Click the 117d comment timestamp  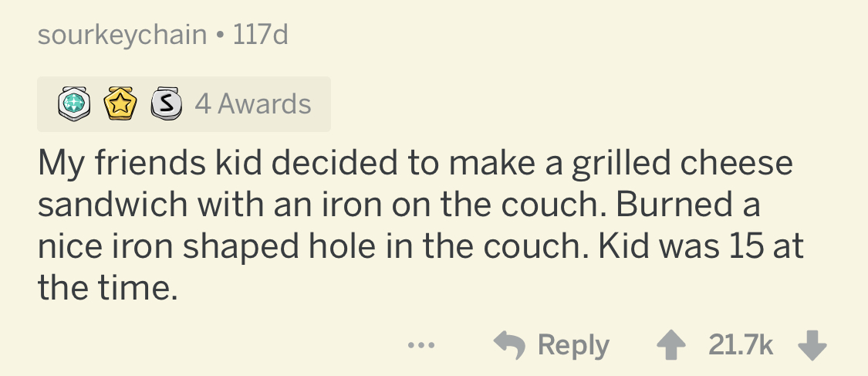coord(258,36)
